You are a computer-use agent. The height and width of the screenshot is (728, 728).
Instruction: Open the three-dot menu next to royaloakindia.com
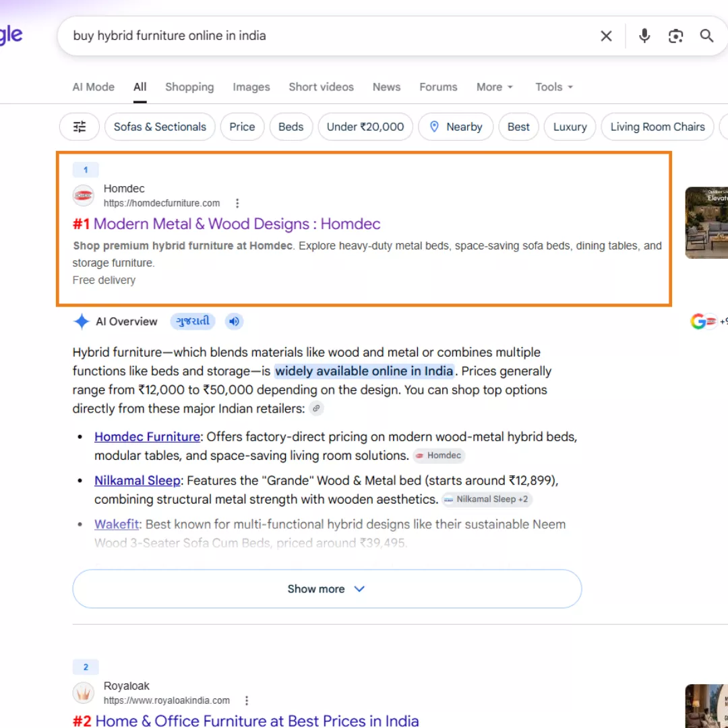247,700
